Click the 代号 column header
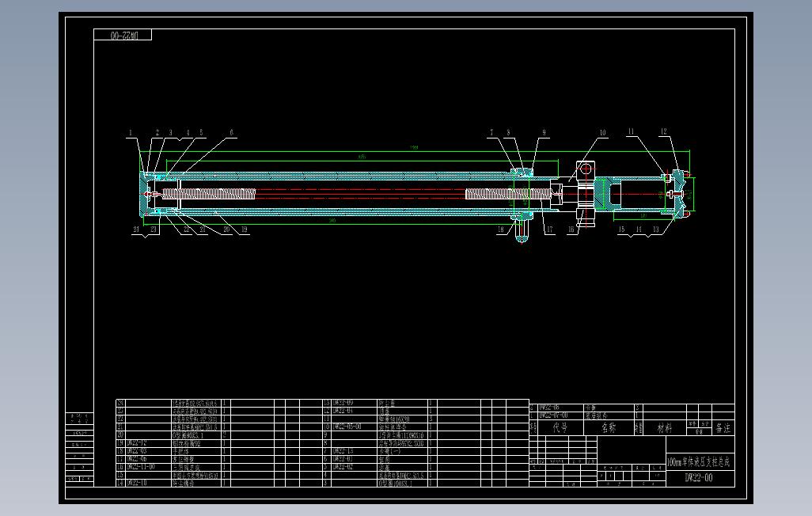This screenshot has width=812, height=516. [560, 428]
